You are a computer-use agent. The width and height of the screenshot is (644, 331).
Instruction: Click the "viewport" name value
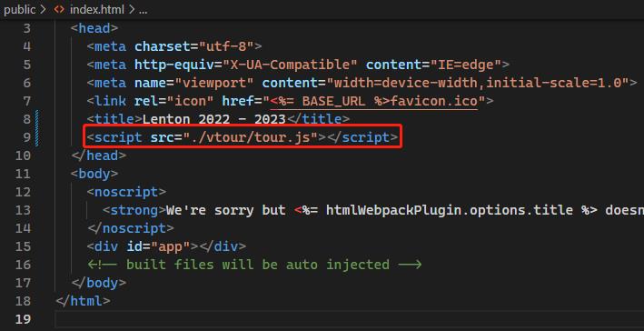click(x=214, y=83)
